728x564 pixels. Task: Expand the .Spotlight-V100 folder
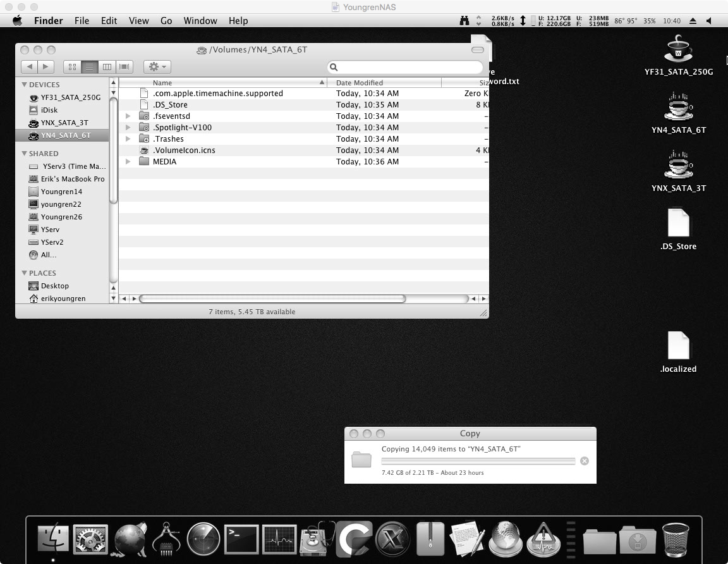point(128,127)
